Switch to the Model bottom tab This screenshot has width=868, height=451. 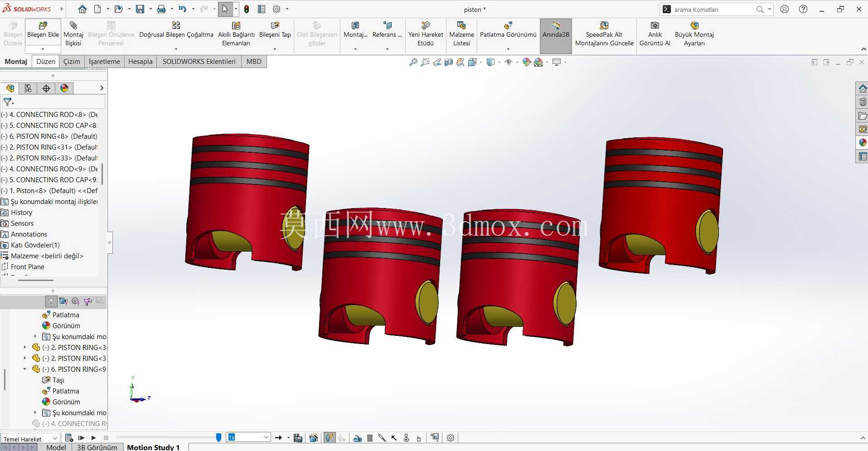pos(56,447)
